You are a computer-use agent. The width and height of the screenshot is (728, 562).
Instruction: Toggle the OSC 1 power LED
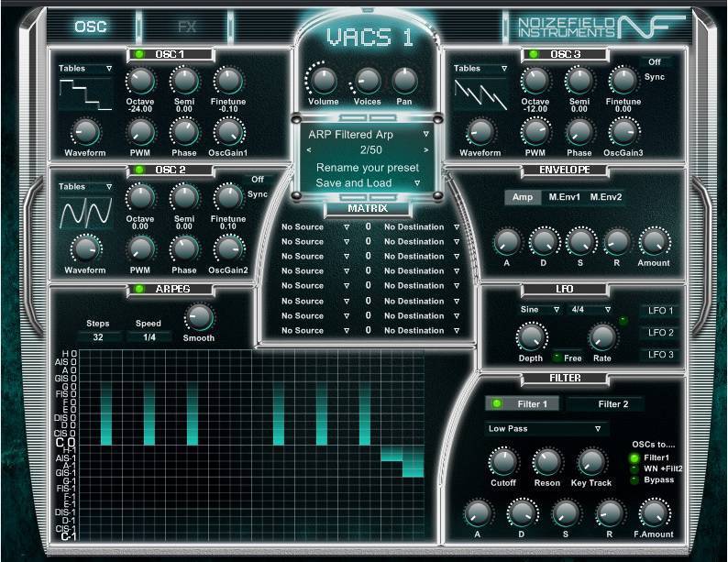(139, 54)
